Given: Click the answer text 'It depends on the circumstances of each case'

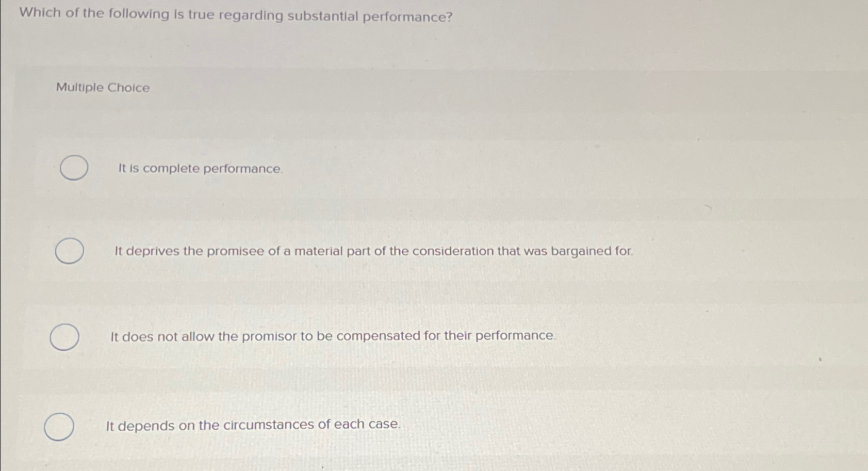Looking at the screenshot, I should 253,425.
